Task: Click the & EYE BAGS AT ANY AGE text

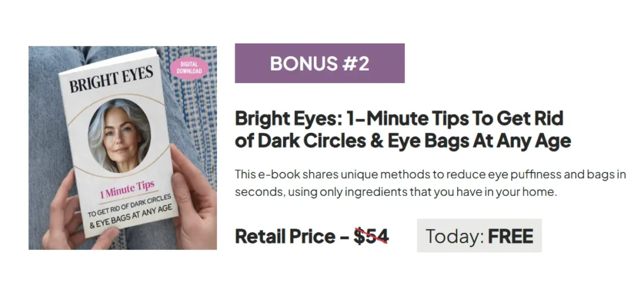Action: (x=131, y=216)
